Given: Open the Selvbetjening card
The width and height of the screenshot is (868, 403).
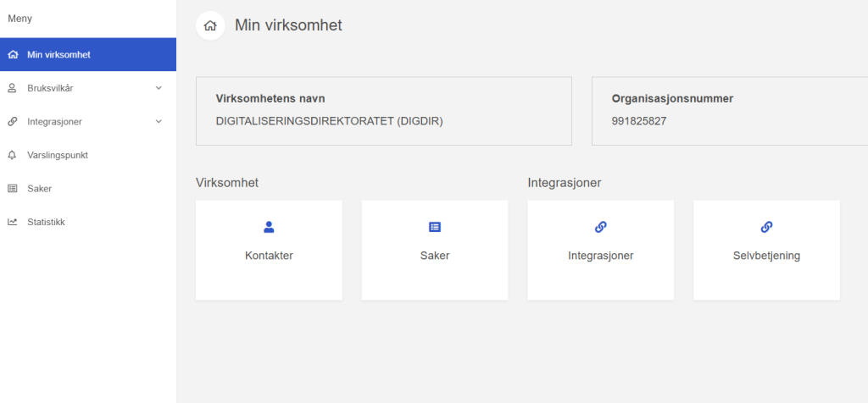Looking at the screenshot, I should point(766,250).
